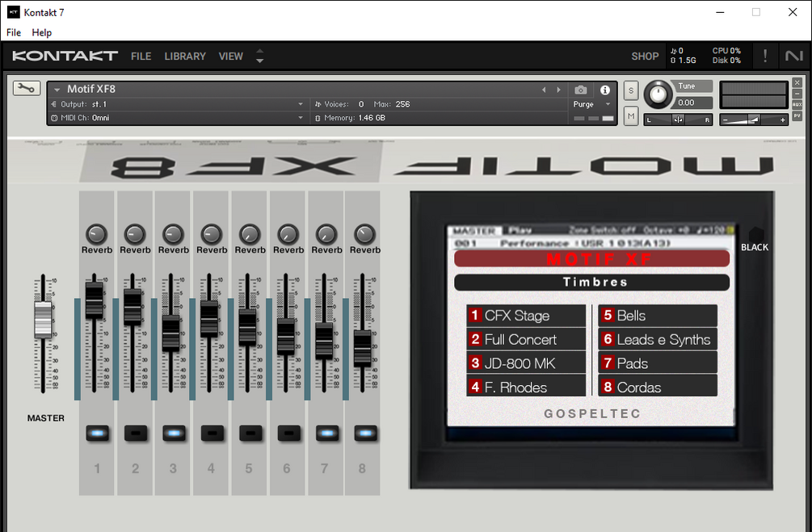Adjust Reverb knob on channel 6
Image resolution: width=812 pixels, height=532 pixels.
288,234
